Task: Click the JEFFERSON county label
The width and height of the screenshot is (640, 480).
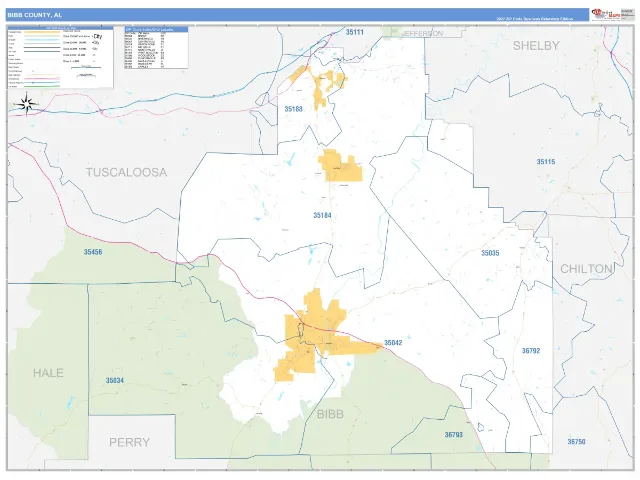Action: tap(423, 33)
